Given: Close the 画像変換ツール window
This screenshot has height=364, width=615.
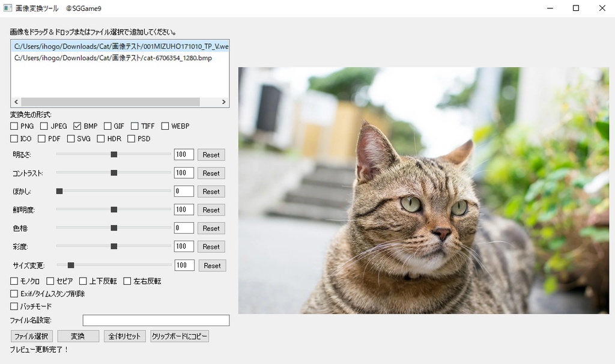Looking at the screenshot, I should point(602,8).
